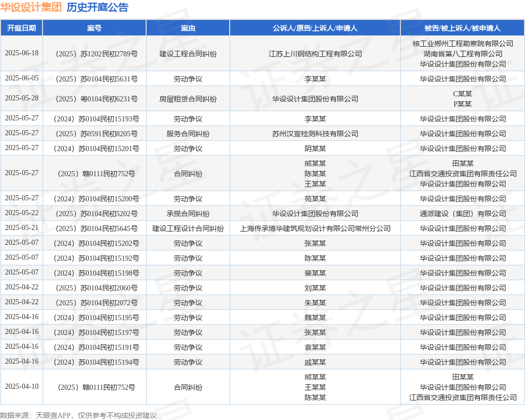Select the 承揽合同纠纷 case cause
The image size is (525, 420).
click(188, 214)
